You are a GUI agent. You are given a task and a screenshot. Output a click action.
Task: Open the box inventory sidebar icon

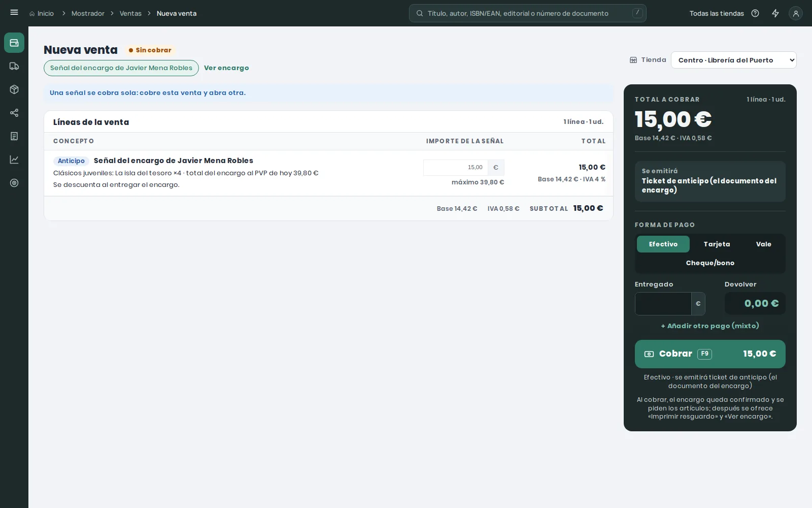point(14,89)
